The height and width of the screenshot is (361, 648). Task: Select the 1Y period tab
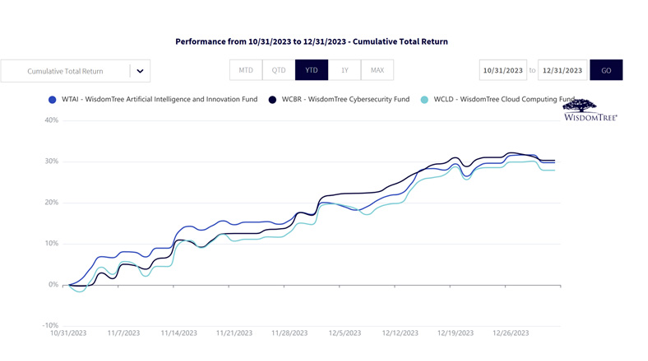click(345, 70)
